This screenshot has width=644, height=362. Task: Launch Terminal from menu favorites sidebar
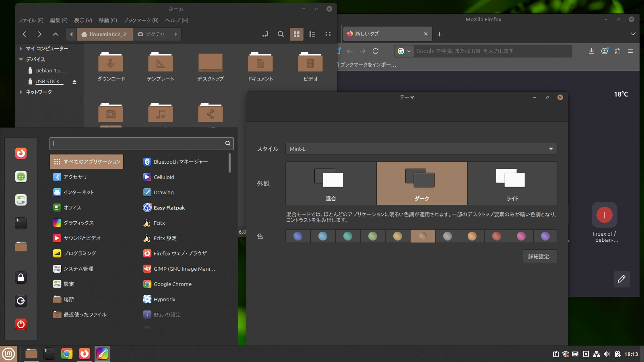(21, 223)
